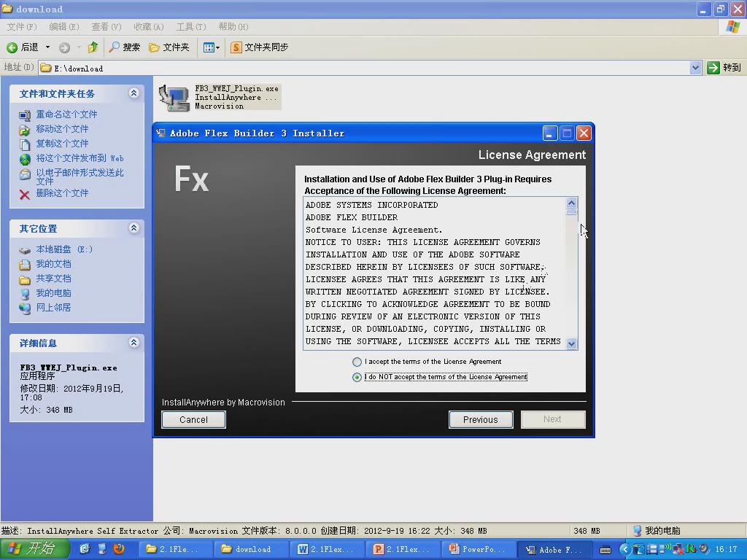Viewport: 747px width, 560px height.
Task: Open 本地磁盘 (E:) location
Action: 64,249
